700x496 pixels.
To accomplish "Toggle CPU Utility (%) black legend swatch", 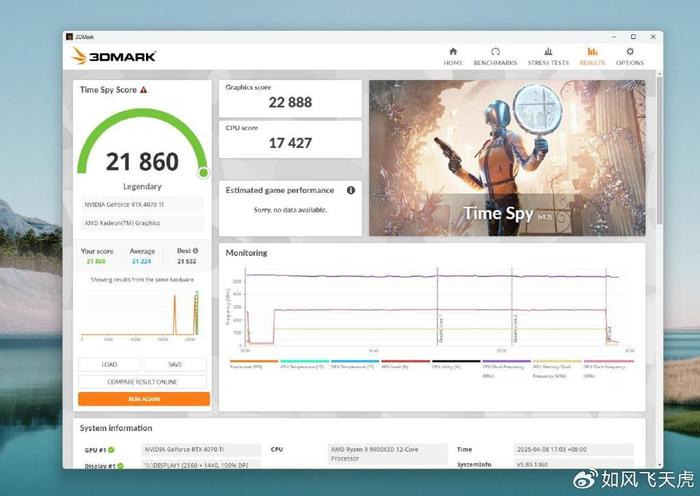I will tap(456, 361).
